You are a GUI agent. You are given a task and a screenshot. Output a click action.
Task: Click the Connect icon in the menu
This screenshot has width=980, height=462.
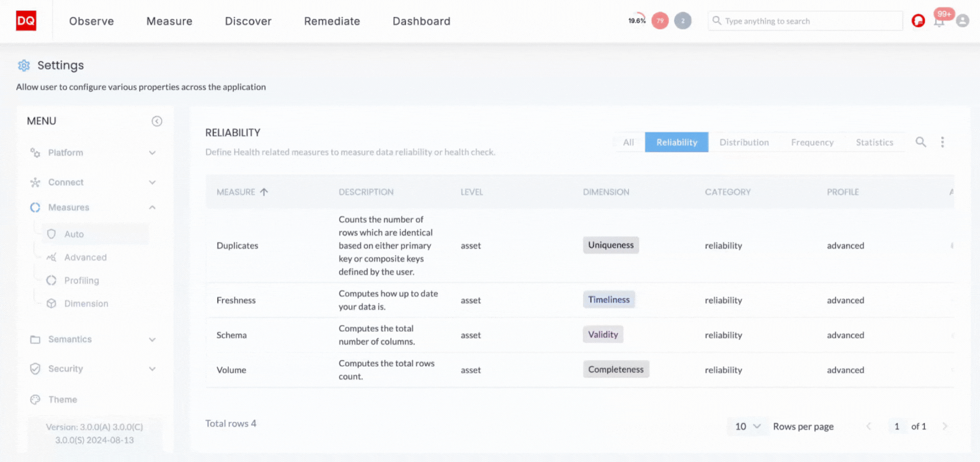pyautogui.click(x=35, y=182)
